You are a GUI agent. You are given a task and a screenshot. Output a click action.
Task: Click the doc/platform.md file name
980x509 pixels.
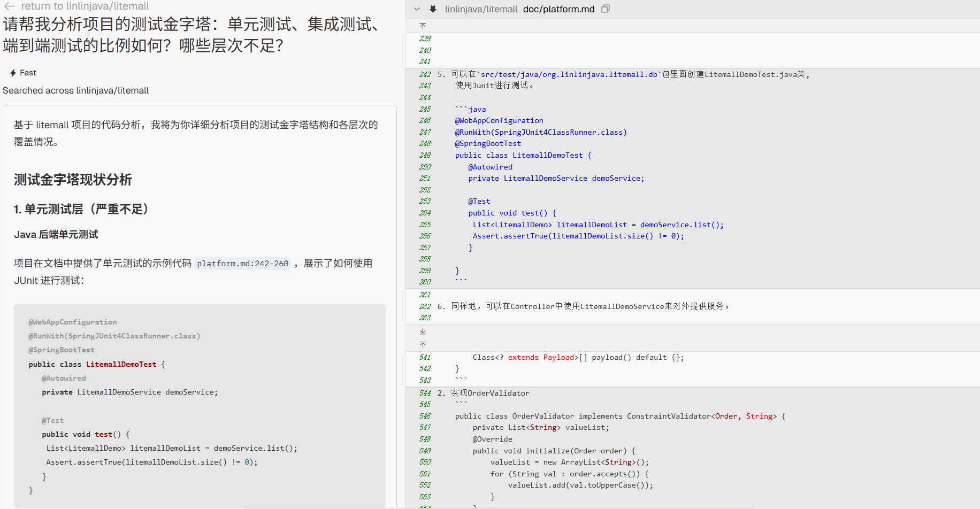pos(558,9)
